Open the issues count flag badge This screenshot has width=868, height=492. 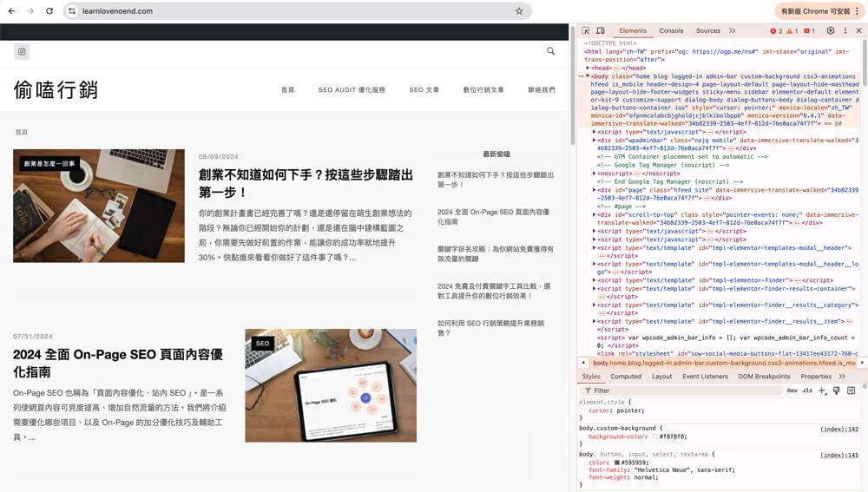809,31
